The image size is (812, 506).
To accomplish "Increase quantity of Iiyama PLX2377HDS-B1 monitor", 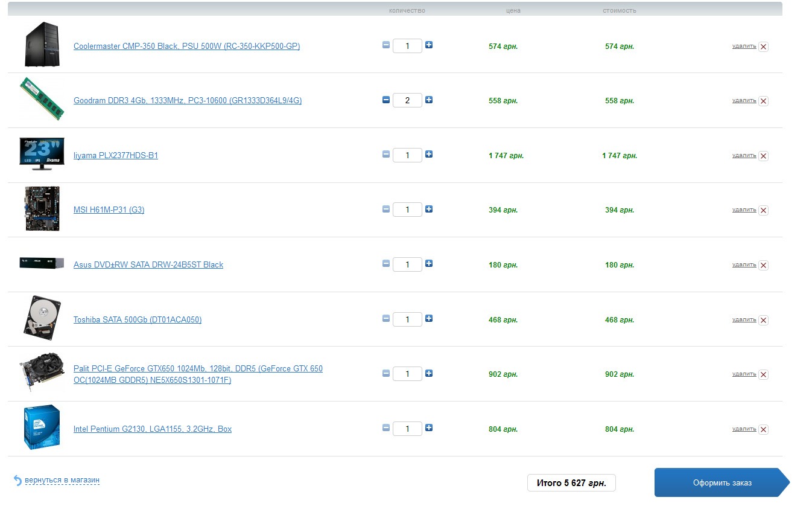I will point(429,154).
